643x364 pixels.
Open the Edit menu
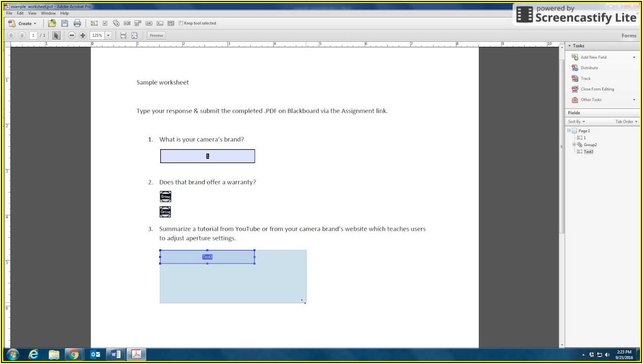pos(20,13)
